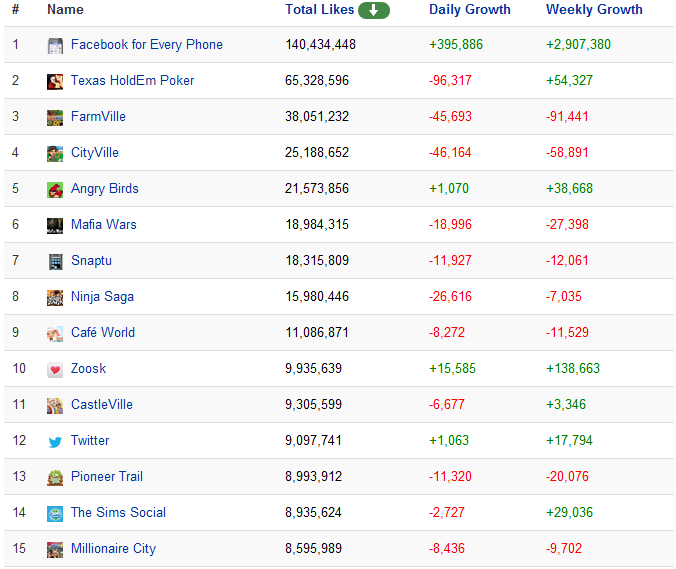Viewport: 676px width, 569px height.
Task: Click daily growth value +1,063
Action: [x=449, y=441]
